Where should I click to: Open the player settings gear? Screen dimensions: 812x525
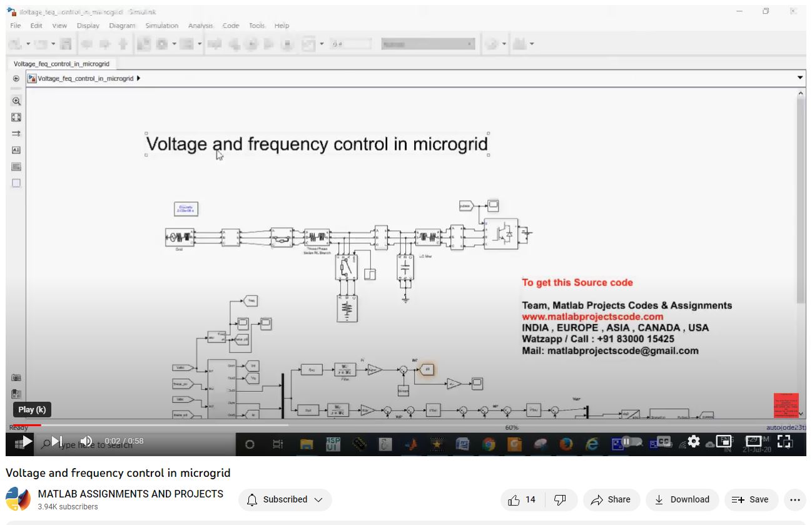click(693, 441)
